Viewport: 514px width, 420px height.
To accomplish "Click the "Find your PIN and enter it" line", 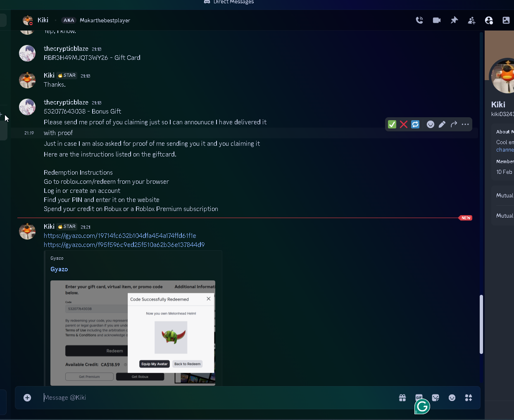I will [x=102, y=200].
